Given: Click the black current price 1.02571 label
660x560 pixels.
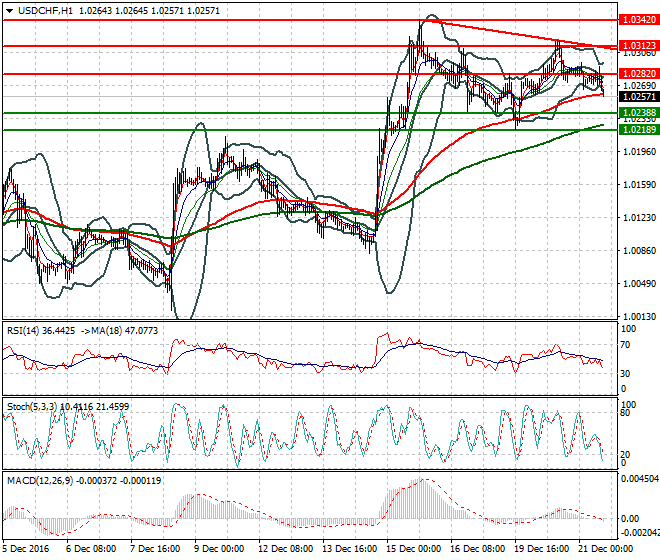Looking at the screenshot, I should pos(639,96).
